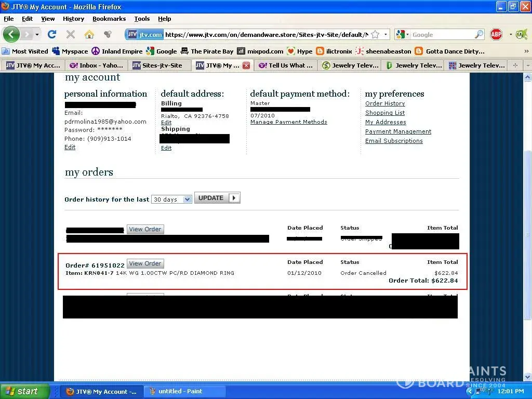Click the page scrollbar up arrow
532x399 pixels.
click(527, 77)
